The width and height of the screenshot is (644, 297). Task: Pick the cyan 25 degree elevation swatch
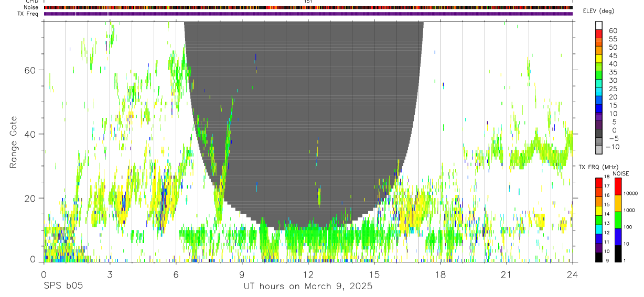(x=599, y=93)
